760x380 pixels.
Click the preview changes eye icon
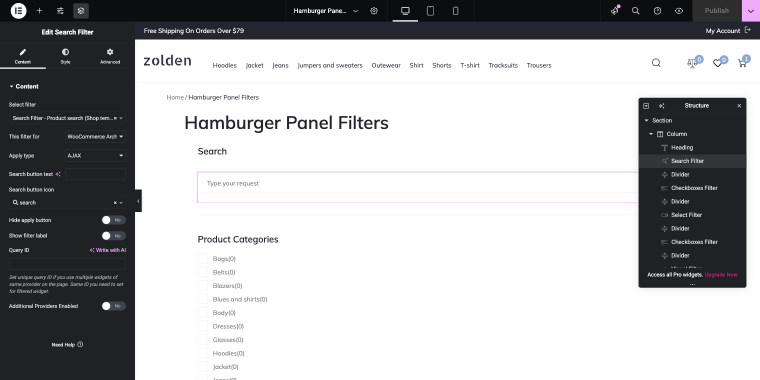[x=679, y=11]
